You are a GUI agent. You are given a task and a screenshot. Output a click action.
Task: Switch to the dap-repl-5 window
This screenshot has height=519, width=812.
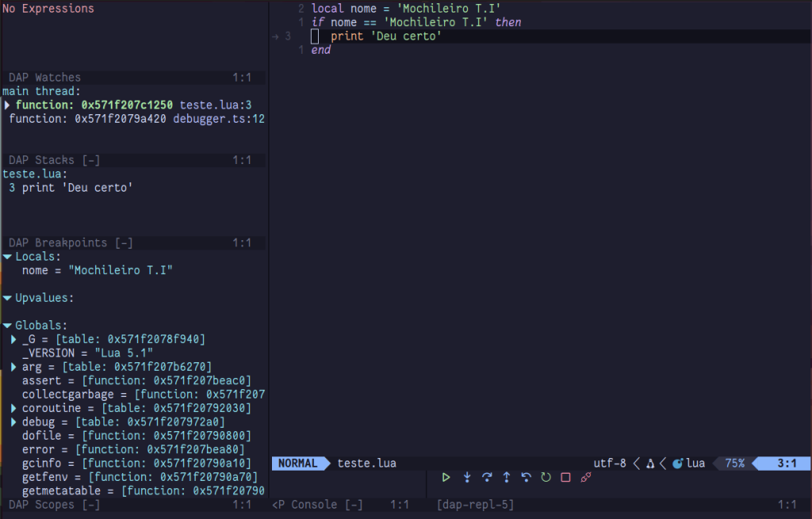tap(475, 505)
